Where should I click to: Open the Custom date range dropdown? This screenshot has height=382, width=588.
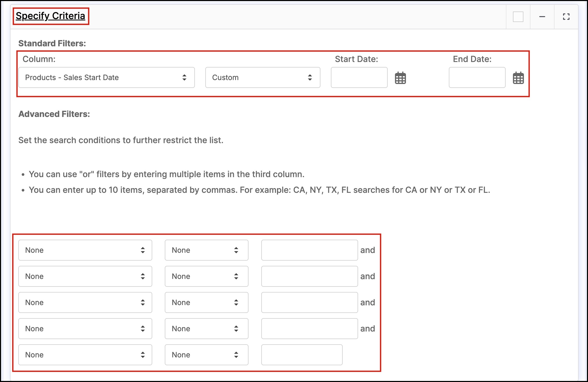click(x=263, y=77)
